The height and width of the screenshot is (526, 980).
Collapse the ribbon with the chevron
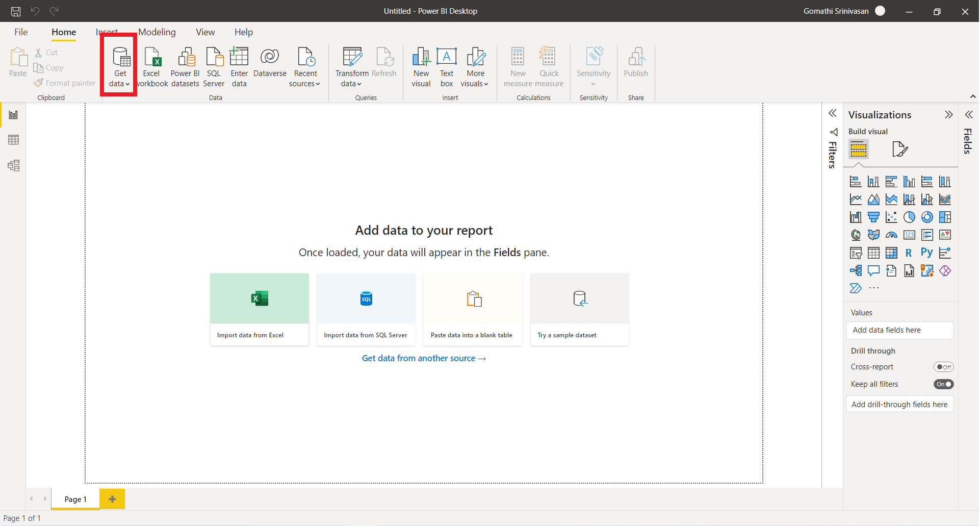click(x=973, y=96)
